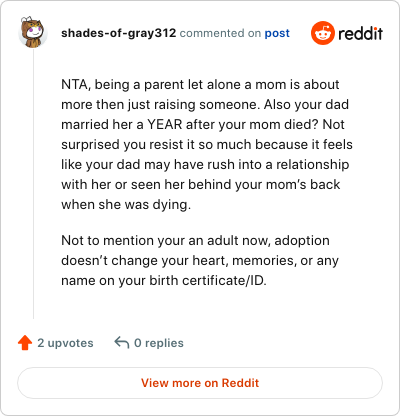Click the "0 replies" count label
This screenshot has height=416, width=400.
click(159, 343)
